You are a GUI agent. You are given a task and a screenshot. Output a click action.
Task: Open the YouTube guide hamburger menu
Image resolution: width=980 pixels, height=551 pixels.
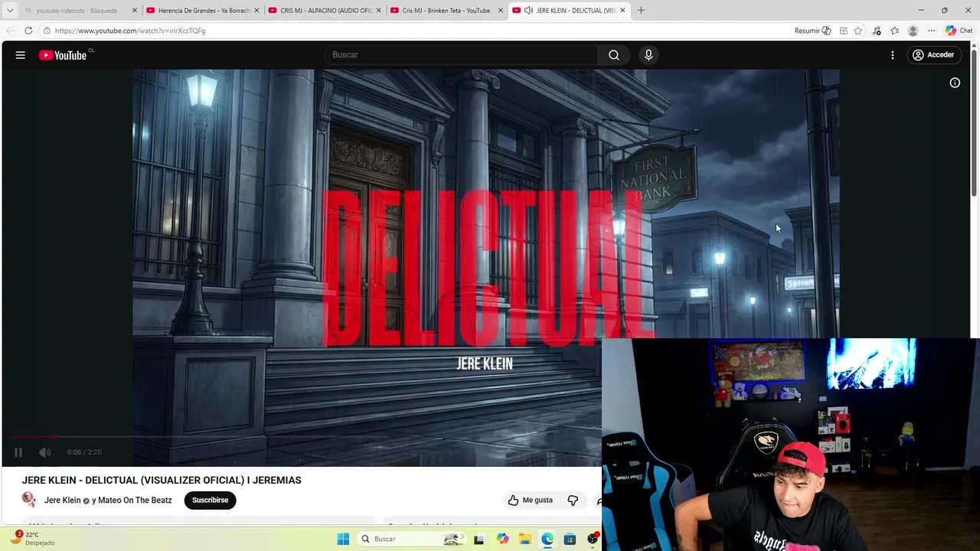pos(21,55)
